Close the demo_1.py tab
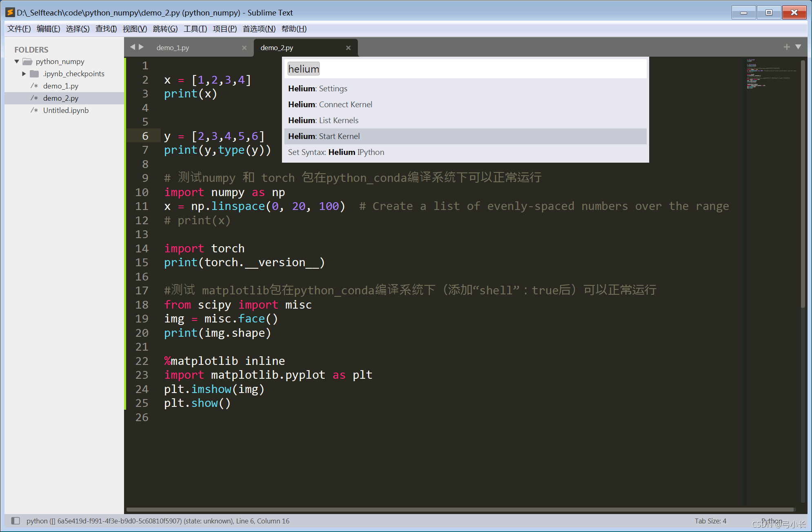812x532 pixels. [244, 48]
